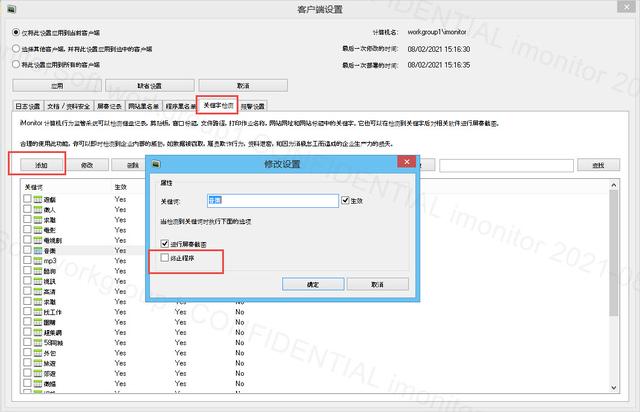The image size is (640, 412).
Task: Click the 添加 button
Action: point(42,165)
